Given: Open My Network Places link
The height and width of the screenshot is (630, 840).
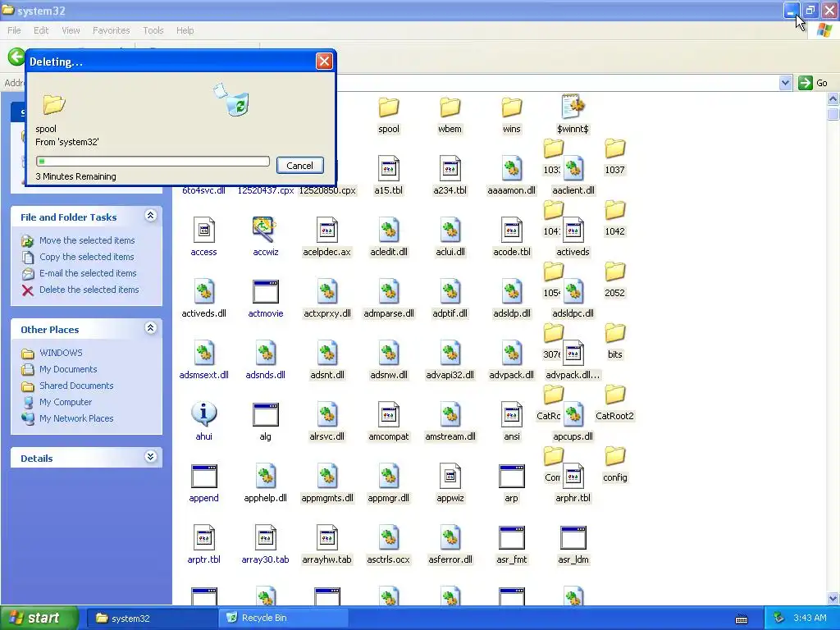Looking at the screenshot, I should [x=76, y=418].
